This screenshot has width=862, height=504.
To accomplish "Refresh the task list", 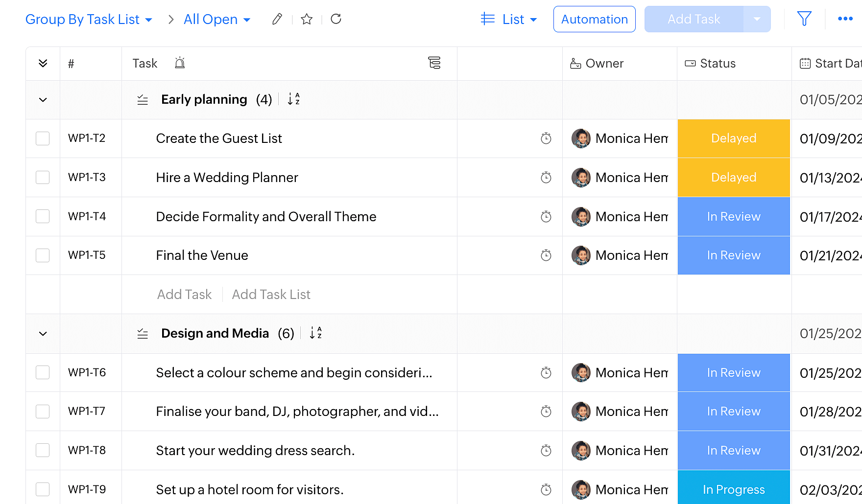I will pos(336,19).
